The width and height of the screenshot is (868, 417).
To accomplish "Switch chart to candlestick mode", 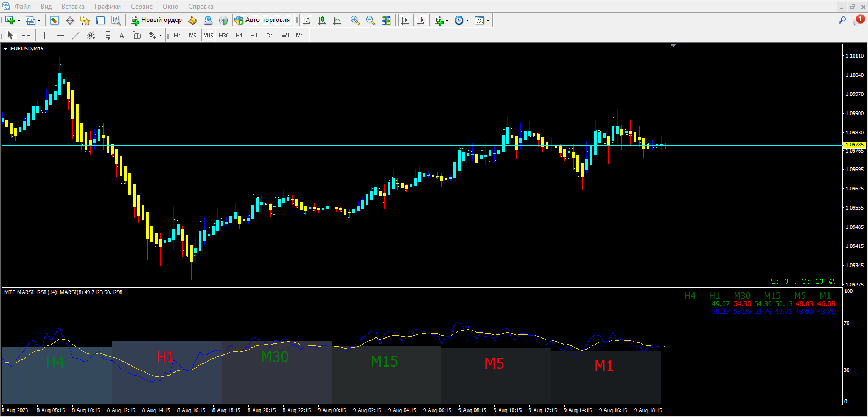I will pos(322,20).
